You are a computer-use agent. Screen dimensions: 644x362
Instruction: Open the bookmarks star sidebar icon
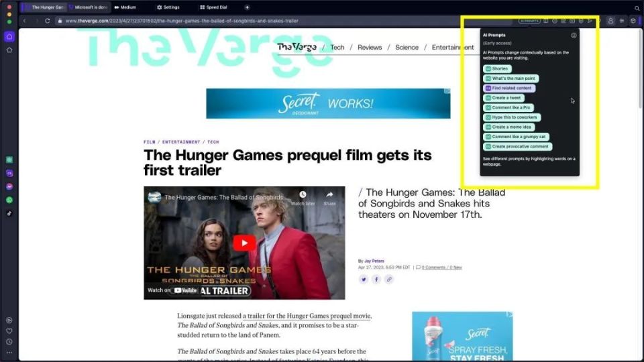[x=9, y=50]
